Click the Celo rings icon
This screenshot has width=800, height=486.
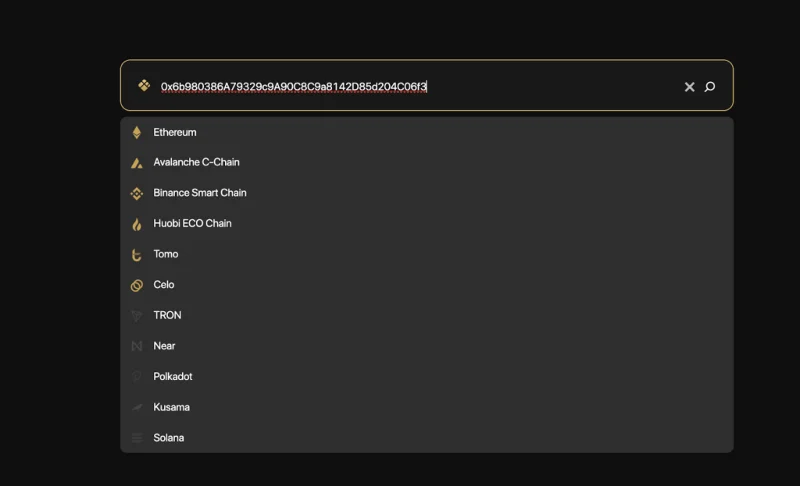click(137, 286)
